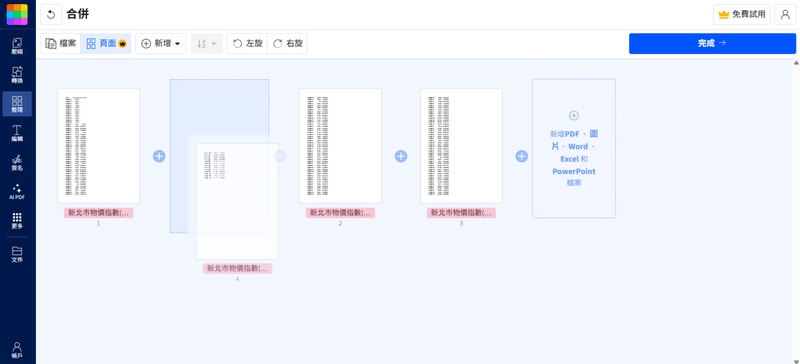Screen dimensions: 800x364
Task: Start the free trial with crown
Action: (742, 14)
